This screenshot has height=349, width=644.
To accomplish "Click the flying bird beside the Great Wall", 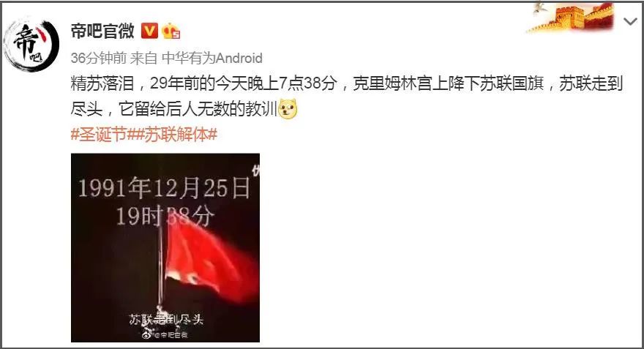I will coord(539,8).
